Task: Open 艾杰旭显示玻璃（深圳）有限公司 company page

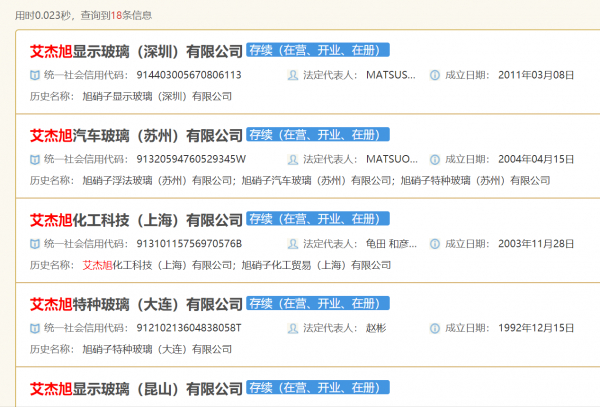Action: 136,51
